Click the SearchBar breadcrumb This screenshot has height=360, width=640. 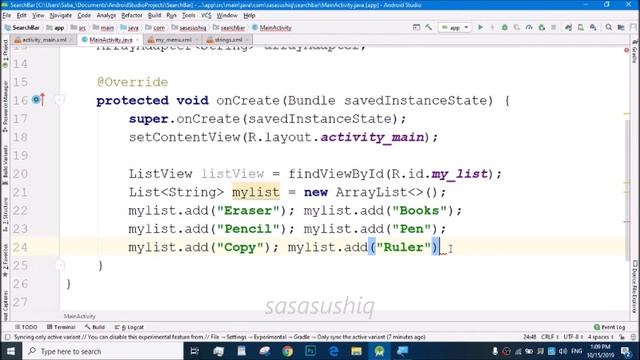(x=22, y=27)
